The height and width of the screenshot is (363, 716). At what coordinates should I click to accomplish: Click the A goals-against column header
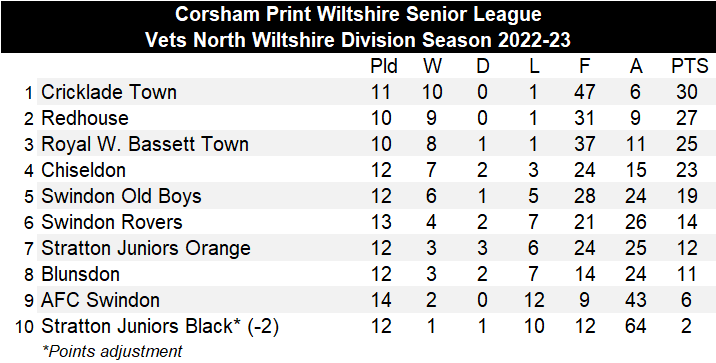[636, 67]
